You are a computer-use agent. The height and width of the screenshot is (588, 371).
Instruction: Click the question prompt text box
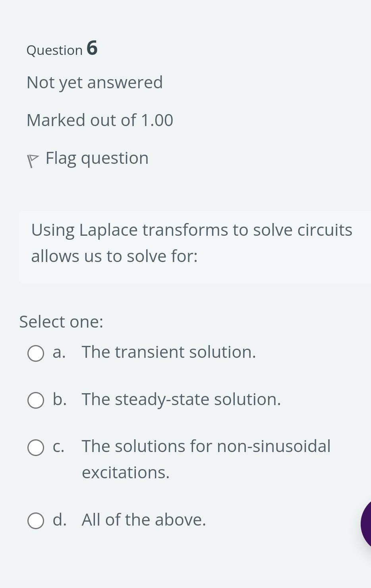click(192, 243)
